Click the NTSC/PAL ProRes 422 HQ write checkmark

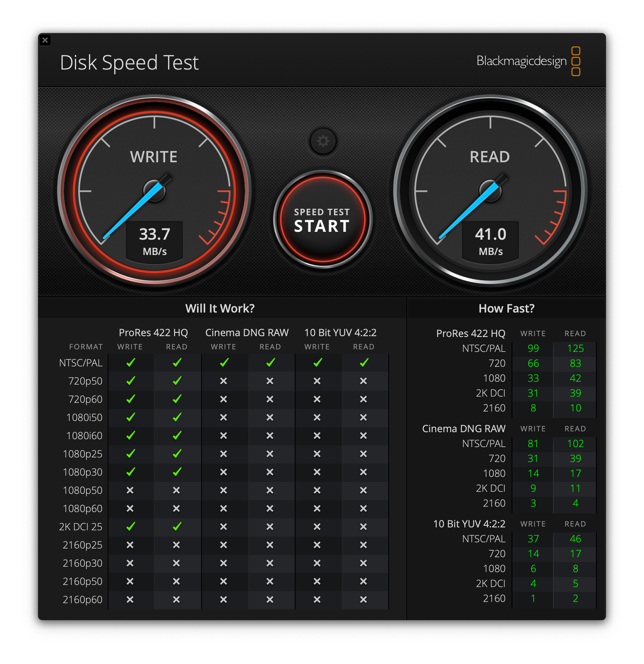point(131,363)
